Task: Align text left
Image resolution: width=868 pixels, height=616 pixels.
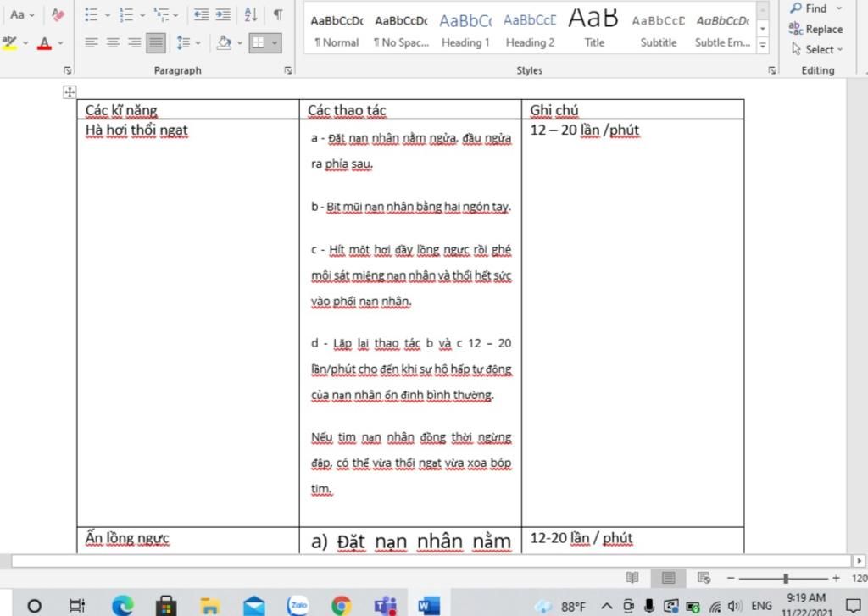Action: point(92,42)
